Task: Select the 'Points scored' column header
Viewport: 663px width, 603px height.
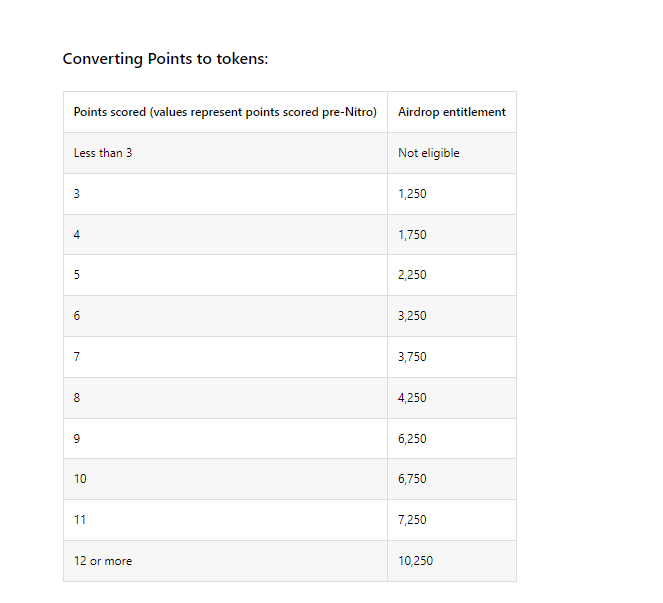Action: [225, 112]
